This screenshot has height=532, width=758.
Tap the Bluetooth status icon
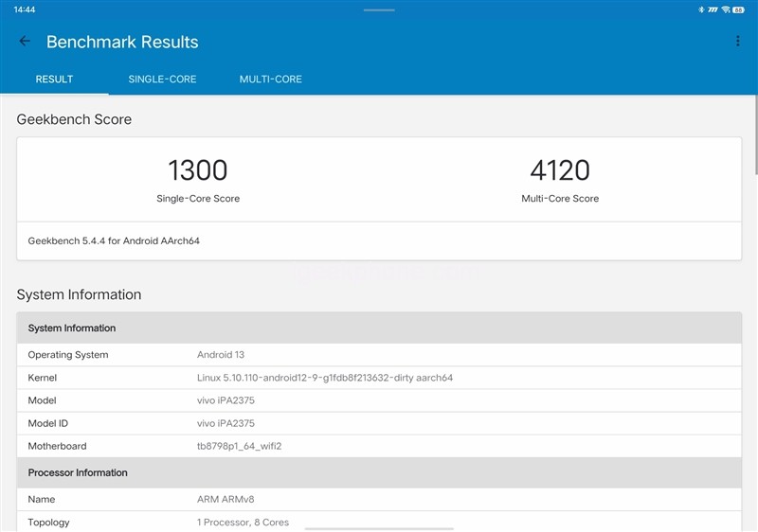700,9
